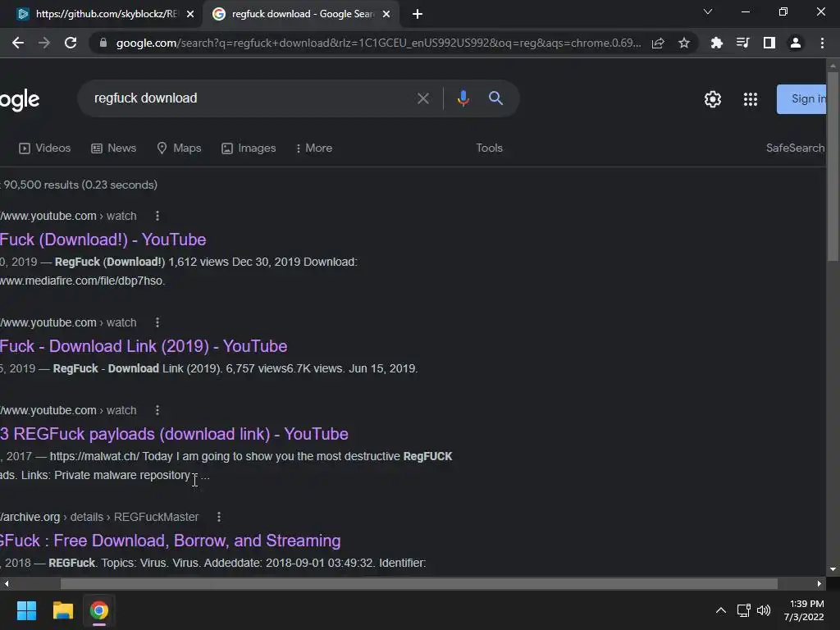
Task: Open the media control icon
Action: tap(742, 43)
